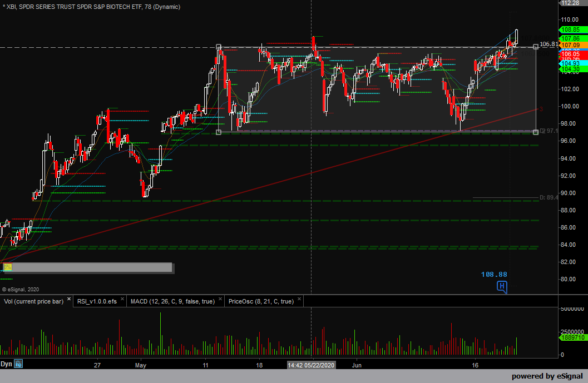Click the yellow percent marker on the progress bar
The height and width of the screenshot is (383, 588).
pyautogui.click(x=7, y=267)
